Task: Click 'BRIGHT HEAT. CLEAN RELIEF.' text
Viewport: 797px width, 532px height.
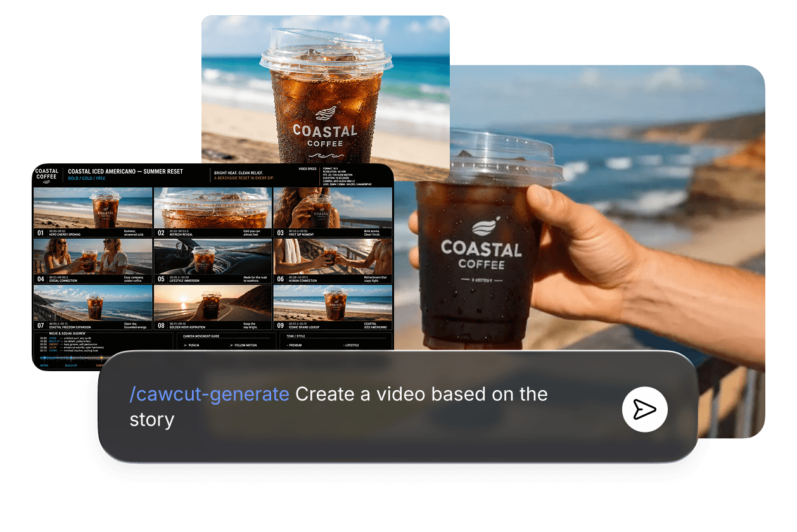Action: (239, 172)
